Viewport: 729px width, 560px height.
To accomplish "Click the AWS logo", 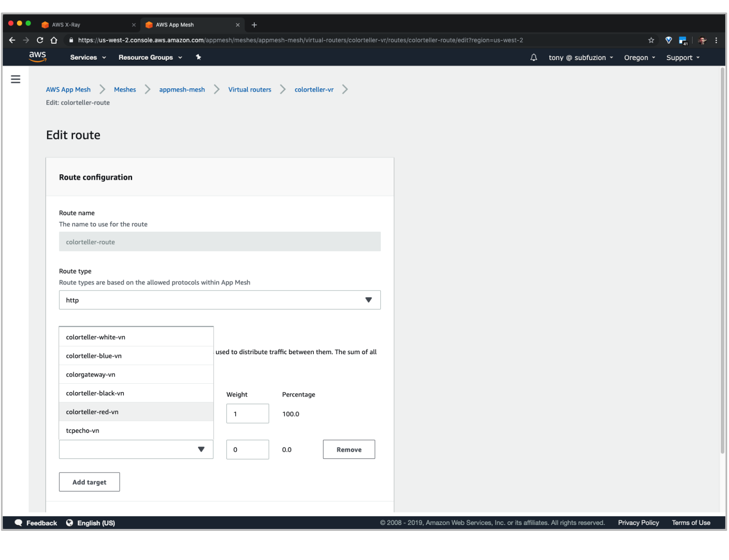I will [x=37, y=56].
